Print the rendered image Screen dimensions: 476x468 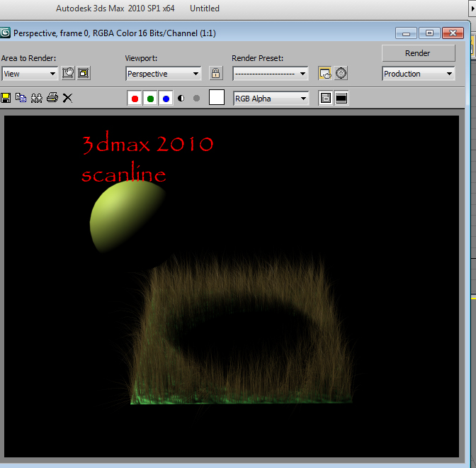(x=52, y=98)
